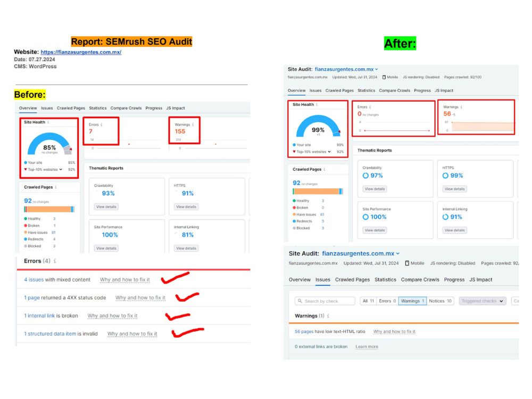The image size is (532, 399).
Task: Click info icon beside Crawled Pages in After screenshot
Action: 325,169
